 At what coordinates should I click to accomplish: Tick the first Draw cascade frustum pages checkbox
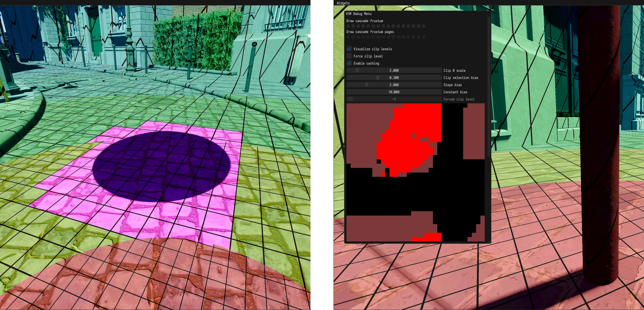pos(348,37)
